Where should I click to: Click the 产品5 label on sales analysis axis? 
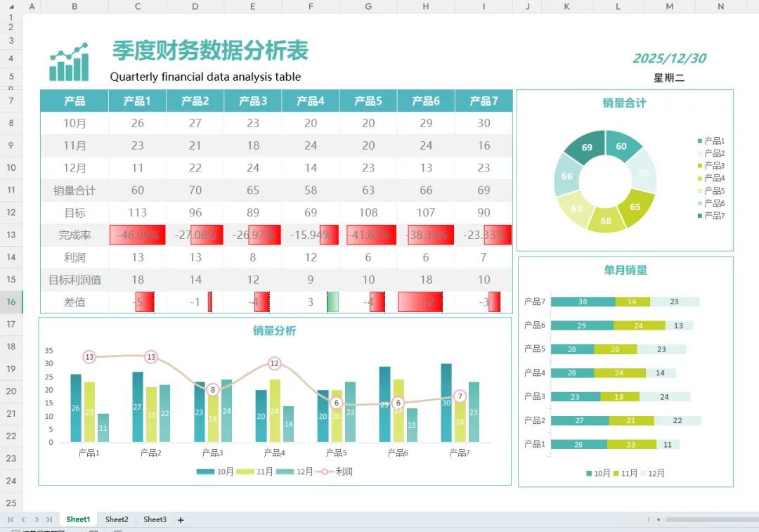click(336, 453)
